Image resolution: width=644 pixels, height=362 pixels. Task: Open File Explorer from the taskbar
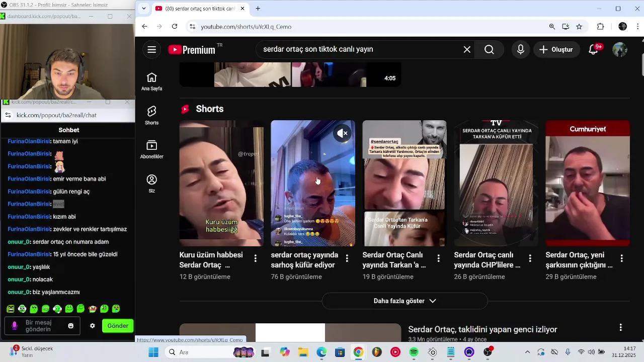click(303, 352)
